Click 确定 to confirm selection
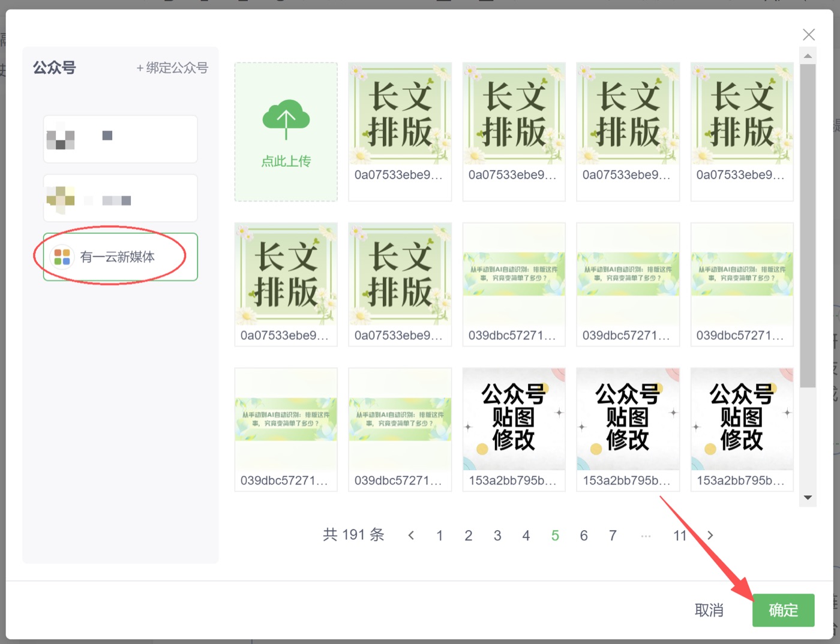This screenshot has width=840, height=644. (784, 610)
